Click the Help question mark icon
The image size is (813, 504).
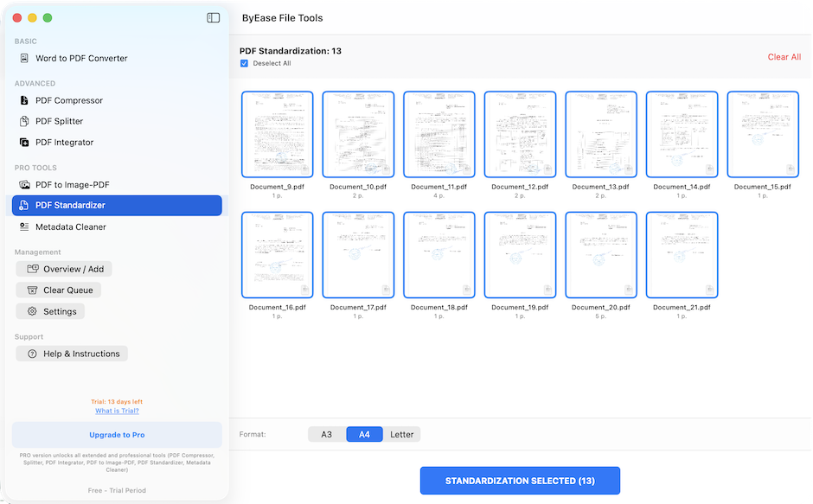pyautogui.click(x=32, y=354)
